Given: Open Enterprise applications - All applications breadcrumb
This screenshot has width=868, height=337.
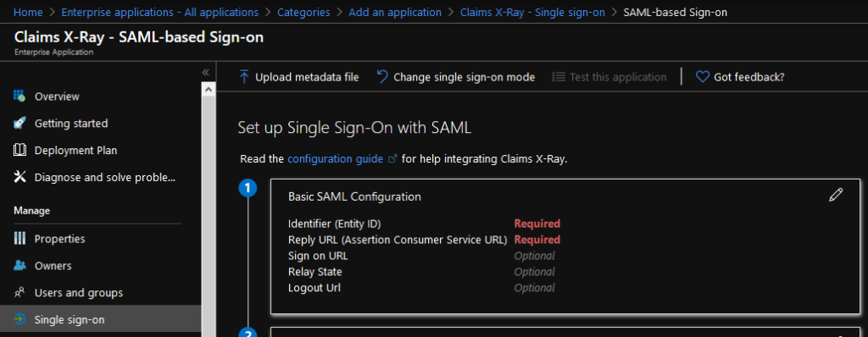Looking at the screenshot, I should pos(159,12).
